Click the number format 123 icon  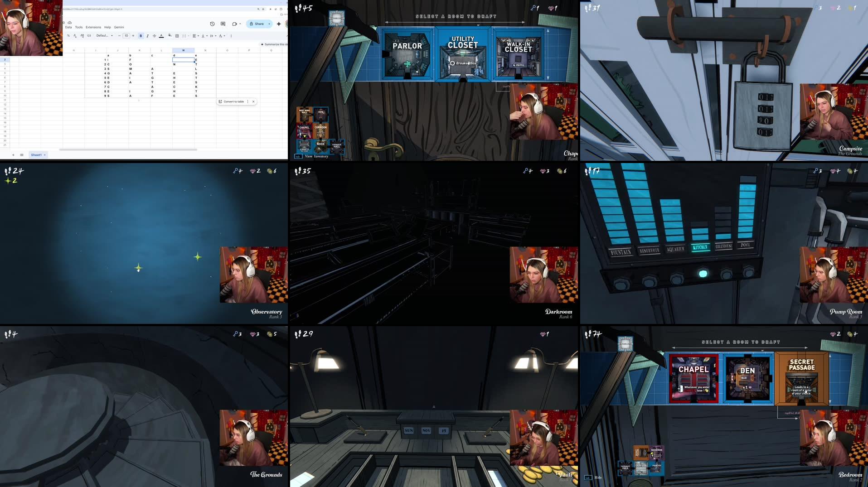coord(88,35)
